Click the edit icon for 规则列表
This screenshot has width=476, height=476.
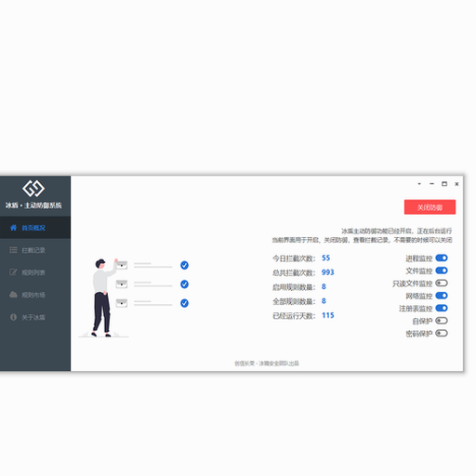coord(13,272)
